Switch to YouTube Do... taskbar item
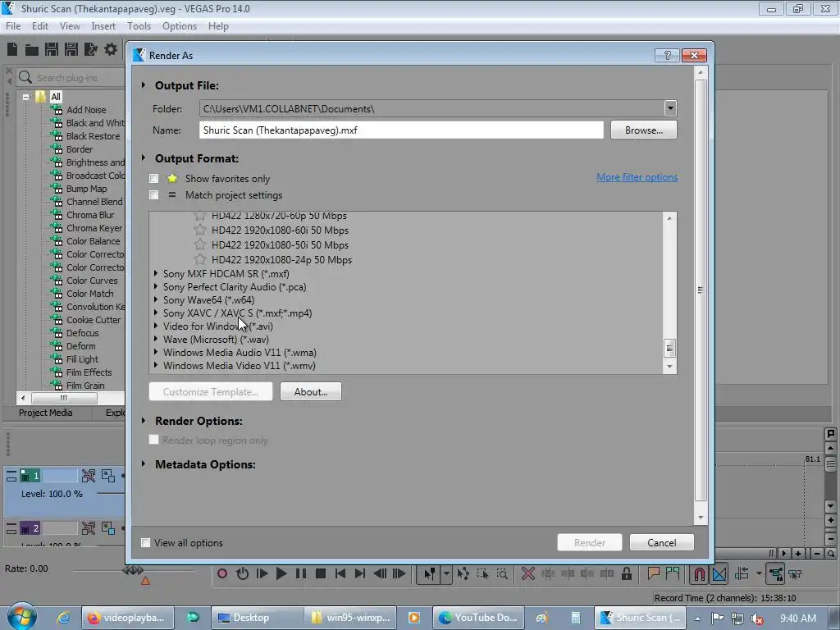Screen dimensions: 840x630 pyautogui.click(x=478, y=618)
